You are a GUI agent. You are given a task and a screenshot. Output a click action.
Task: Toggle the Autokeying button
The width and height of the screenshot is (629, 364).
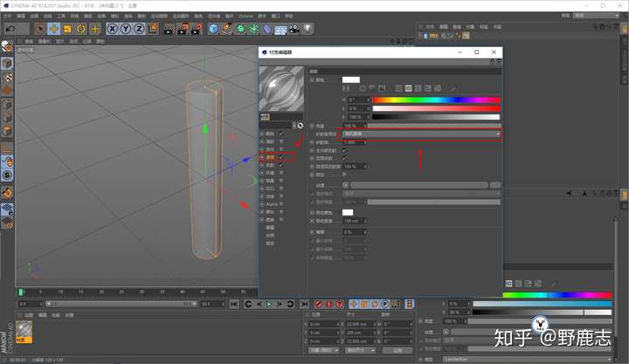tap(329, 305)
